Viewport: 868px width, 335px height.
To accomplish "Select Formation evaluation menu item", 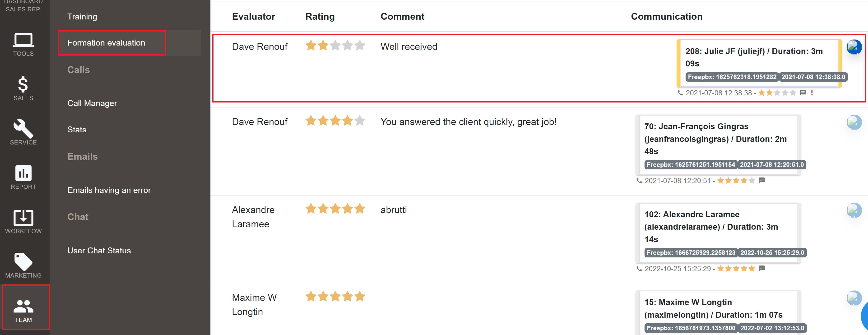I will coord(106,43).
